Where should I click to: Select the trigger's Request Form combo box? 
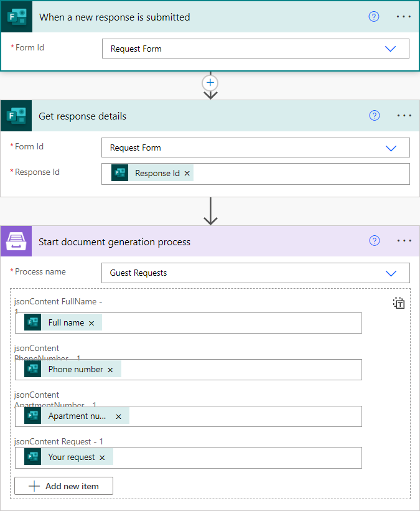click(x=256, y=49)
